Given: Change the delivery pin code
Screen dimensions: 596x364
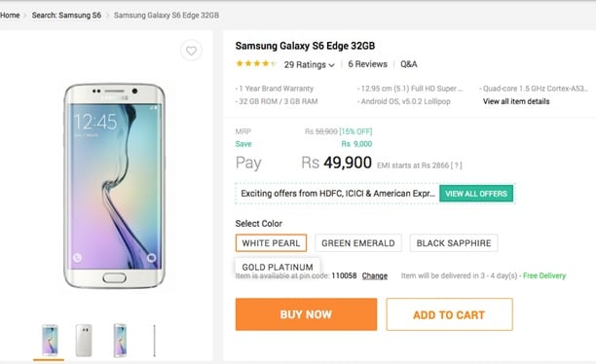Looking at the screenshot, I should (374, 275).
